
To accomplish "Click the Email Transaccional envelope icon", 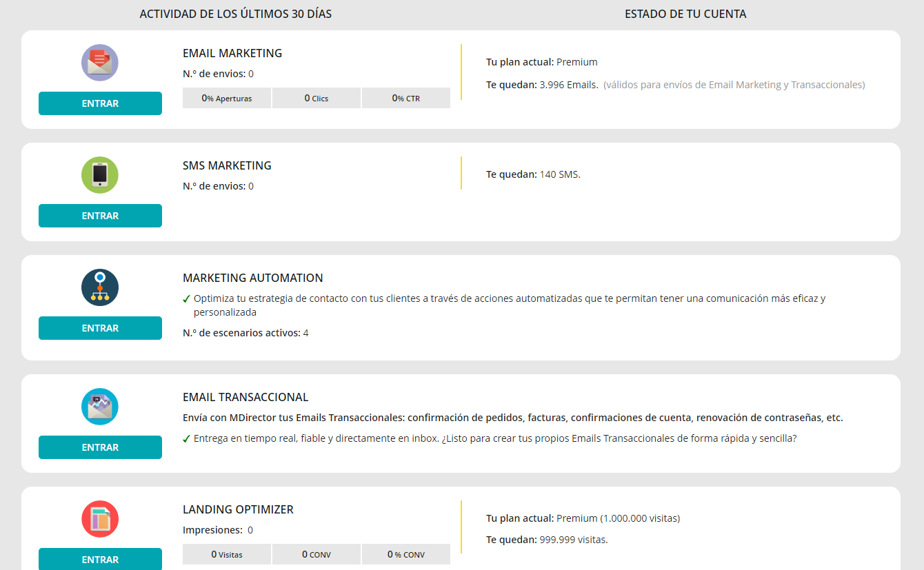I will coord(100,407).
